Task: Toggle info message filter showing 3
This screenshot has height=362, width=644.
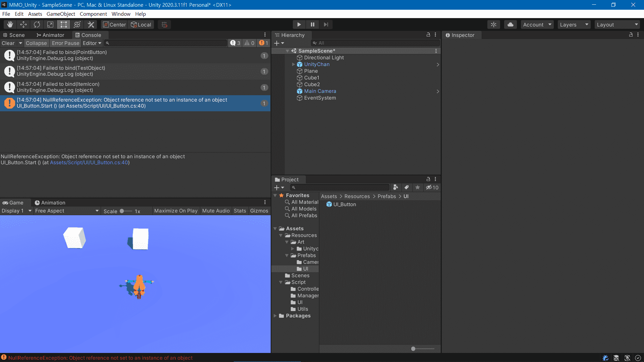Action: pyautogui.click(x=235, y=43)
